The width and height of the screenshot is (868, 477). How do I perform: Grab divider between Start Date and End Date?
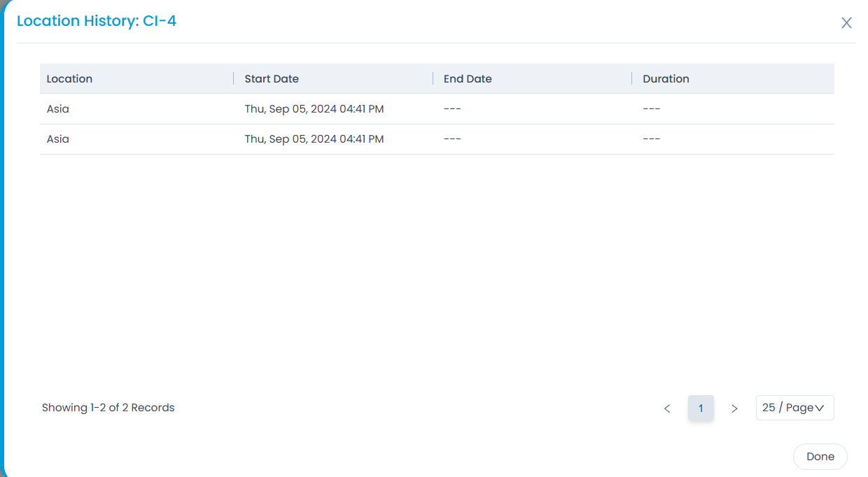[x=433, y=78]
